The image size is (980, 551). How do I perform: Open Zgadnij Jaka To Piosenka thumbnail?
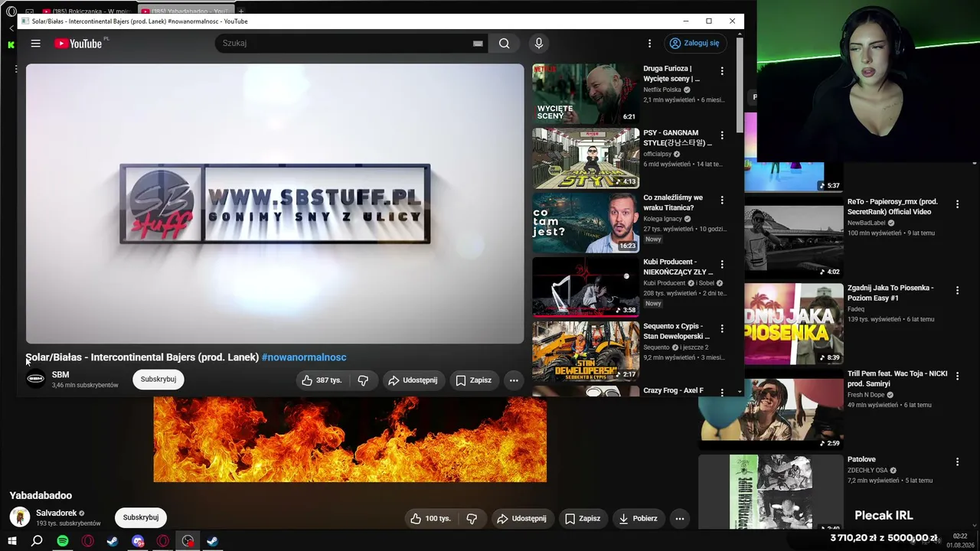click(794, 324)
